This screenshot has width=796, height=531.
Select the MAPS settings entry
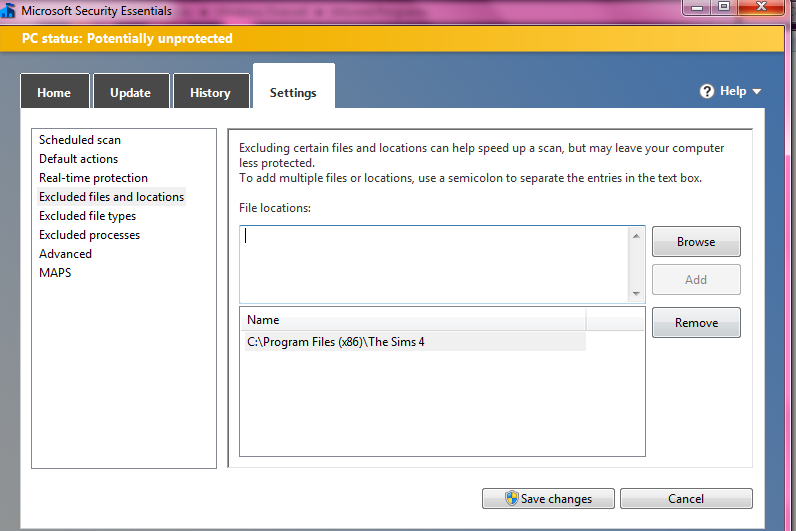pyautogui.click(x=55, y=273)
